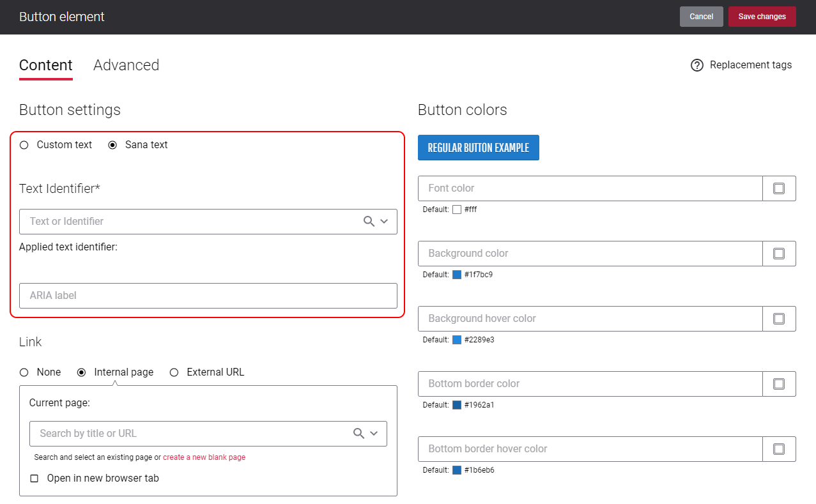
Task: Open the Background color picker icon
Action: [x=779, y=254]
